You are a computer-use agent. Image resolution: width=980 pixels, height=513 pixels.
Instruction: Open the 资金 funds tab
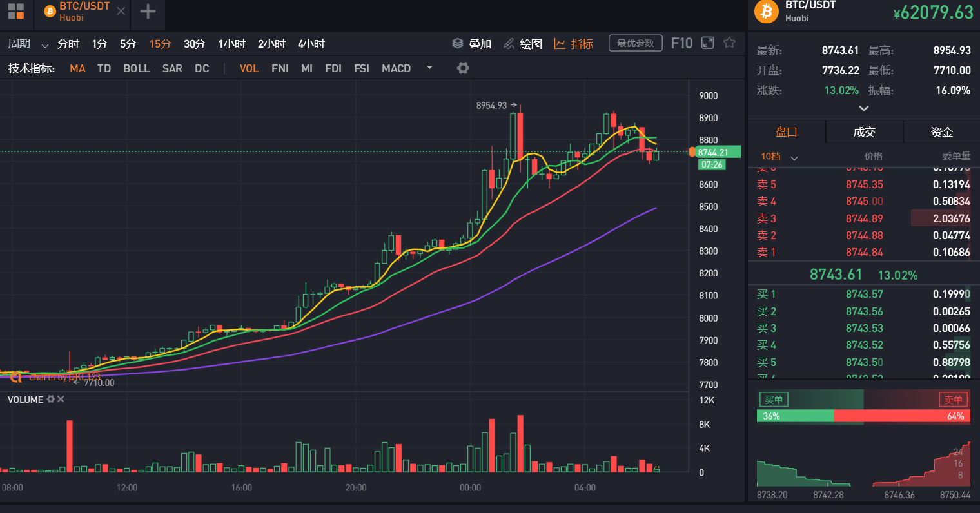tap(941, 131)
